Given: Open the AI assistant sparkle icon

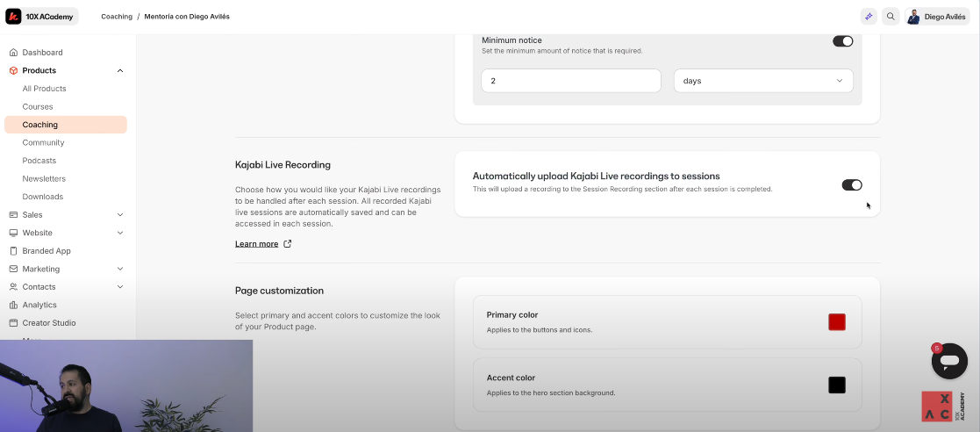Looking at the screenshot, I should tap(869, 16).
